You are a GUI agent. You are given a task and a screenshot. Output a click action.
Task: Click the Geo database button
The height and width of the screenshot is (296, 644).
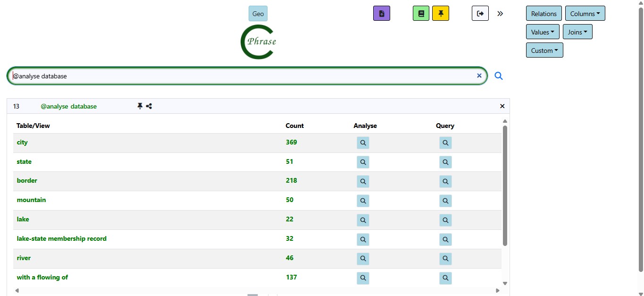tap(258, 14)
